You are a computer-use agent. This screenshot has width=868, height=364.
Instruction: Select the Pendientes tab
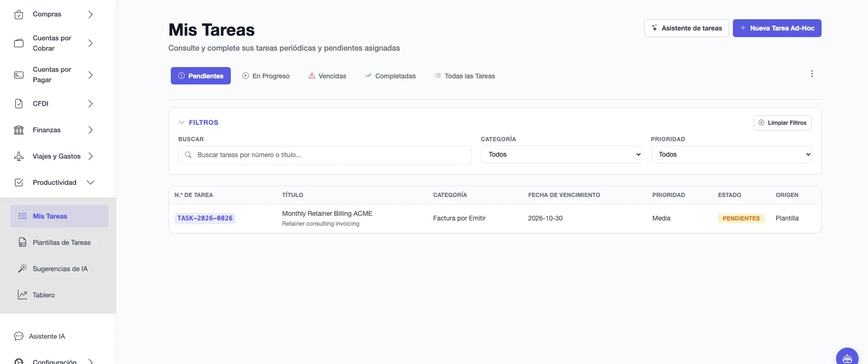point(201,76)
